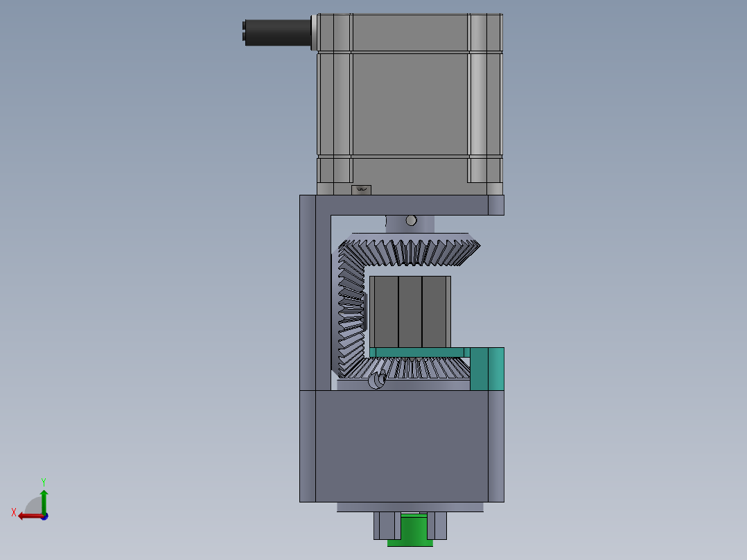Click the large lower gearbox housing face

tap(402, 446)
